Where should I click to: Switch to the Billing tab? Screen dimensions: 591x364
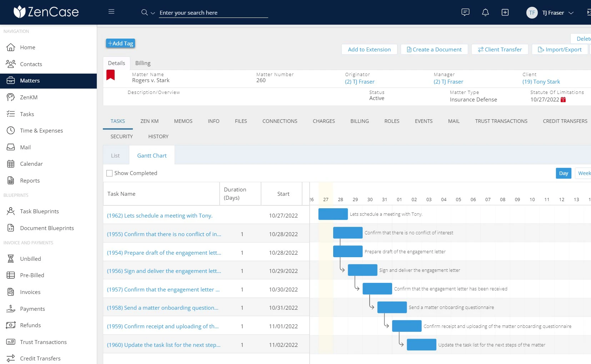tap(143, 63)
